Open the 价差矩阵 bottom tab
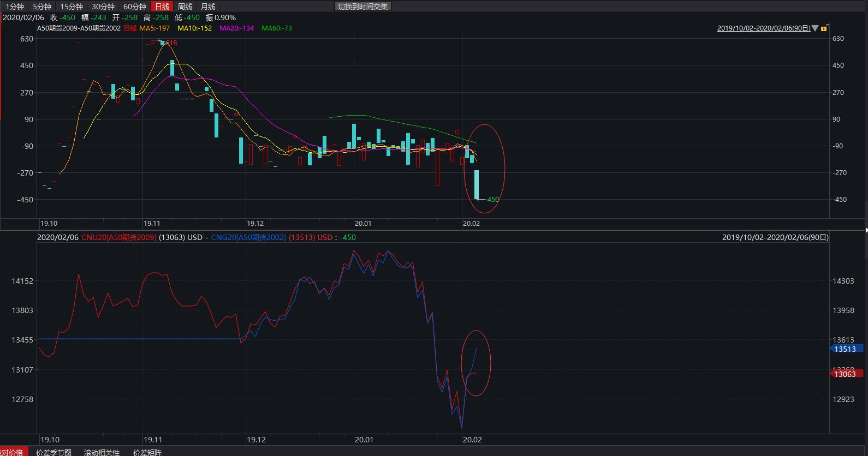Screen dimensions: 868x456 (147, 452)
